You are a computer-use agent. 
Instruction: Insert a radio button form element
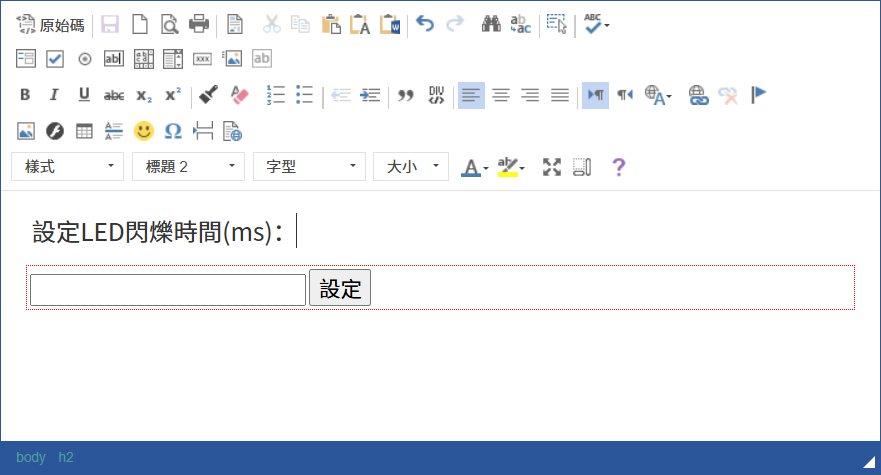click(x=85, y=59)
